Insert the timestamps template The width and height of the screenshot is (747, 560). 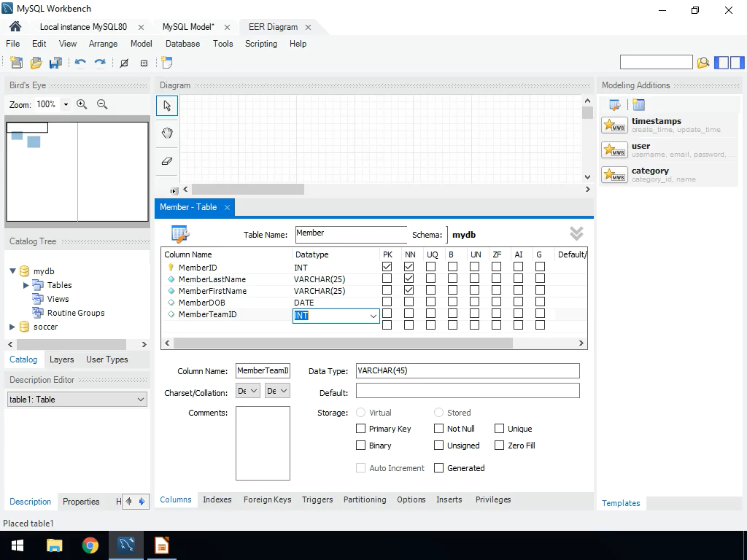[615, 125]
